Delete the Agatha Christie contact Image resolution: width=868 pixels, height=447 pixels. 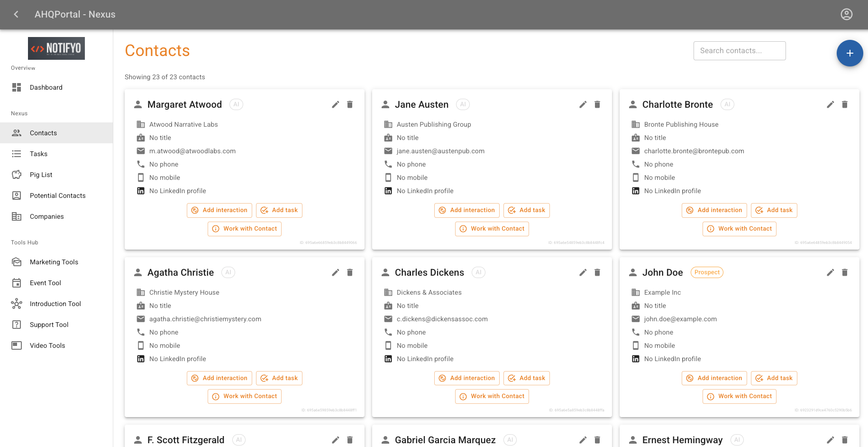(350, 272)
